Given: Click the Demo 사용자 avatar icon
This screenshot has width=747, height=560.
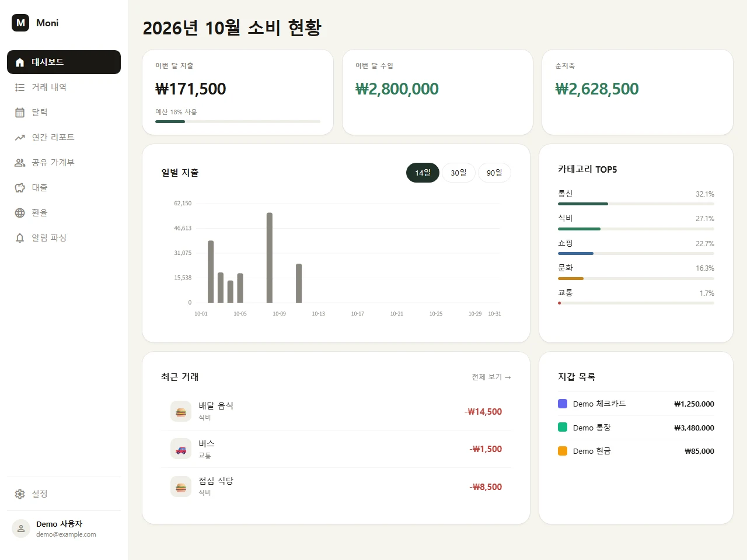Looking at the screenshot, I should point(21,528).
